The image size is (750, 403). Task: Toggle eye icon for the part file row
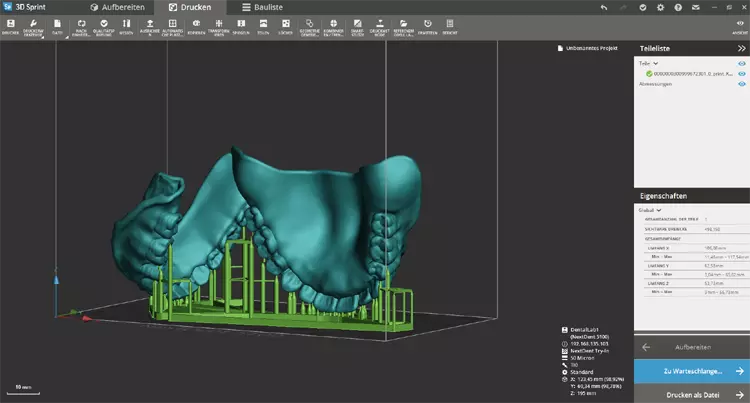(741, 74)
